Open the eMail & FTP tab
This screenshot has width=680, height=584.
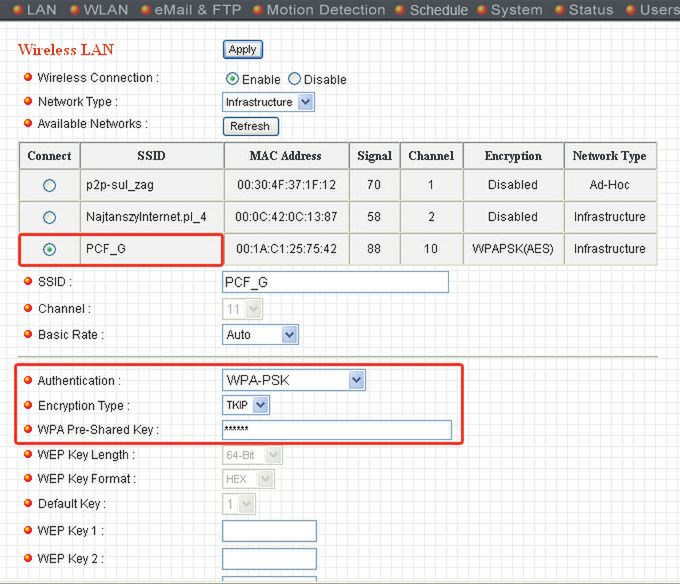(191, 10)
